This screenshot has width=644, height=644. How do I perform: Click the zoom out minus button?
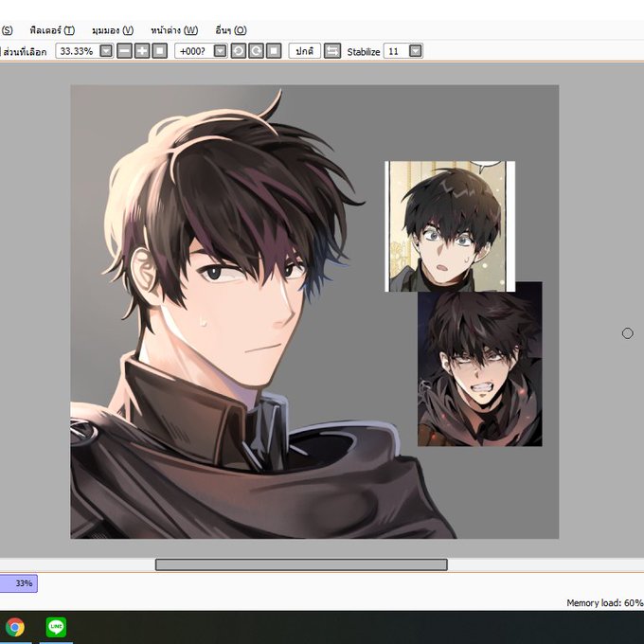[124, 51]
